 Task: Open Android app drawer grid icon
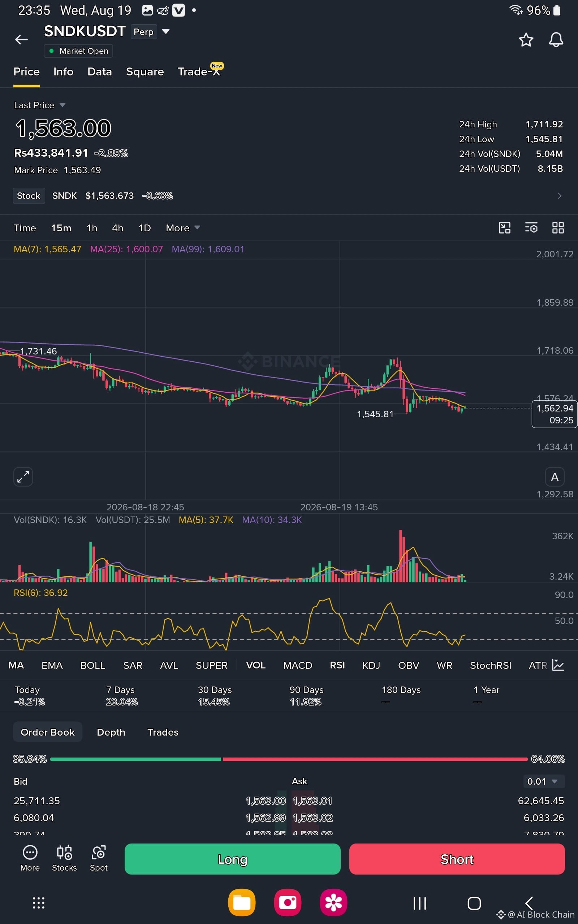click(x=39, y=903)
